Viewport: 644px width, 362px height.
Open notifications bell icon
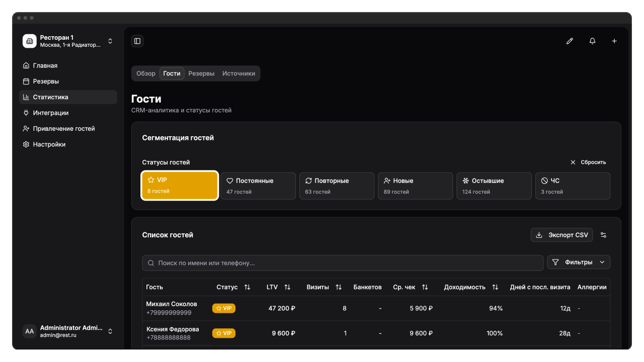point(592,41)
